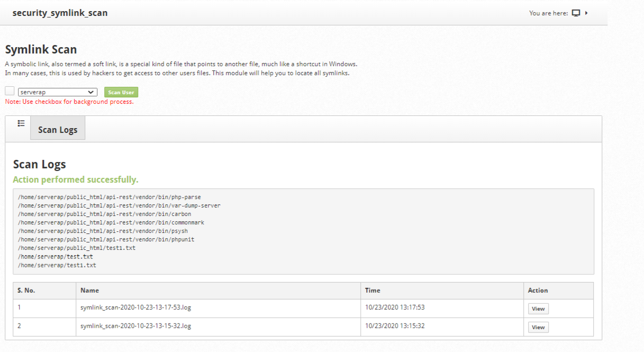Click the var-dump-server path line

pos(119,205)
